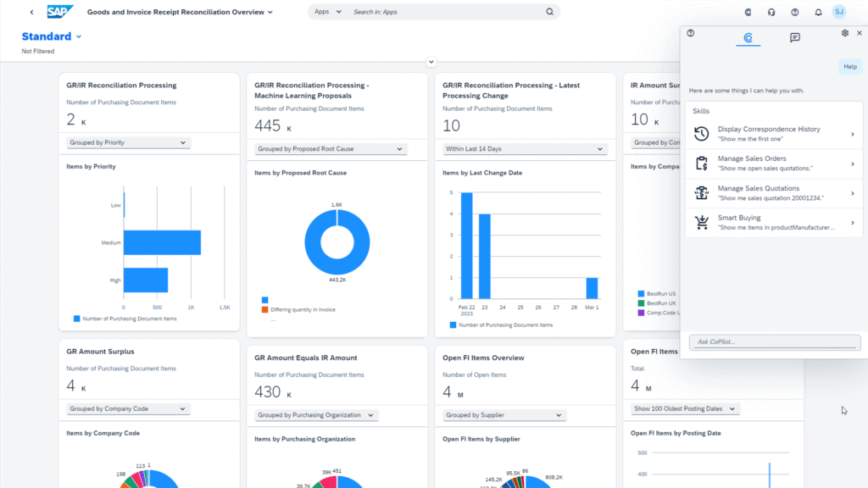Viewport: 868px width, 488px height.
Task: Open the Open FI Items Overview card header
Action: click(526, 375)
